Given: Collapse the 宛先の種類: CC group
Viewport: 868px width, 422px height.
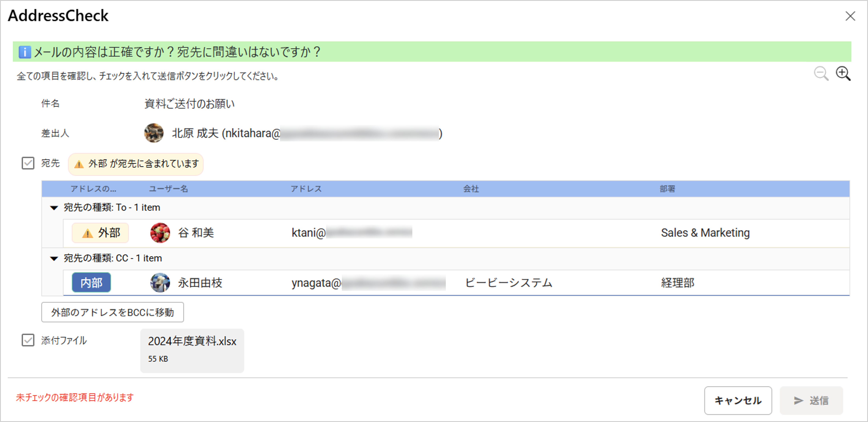Looking at the screenshot, I should click(54, 259).
